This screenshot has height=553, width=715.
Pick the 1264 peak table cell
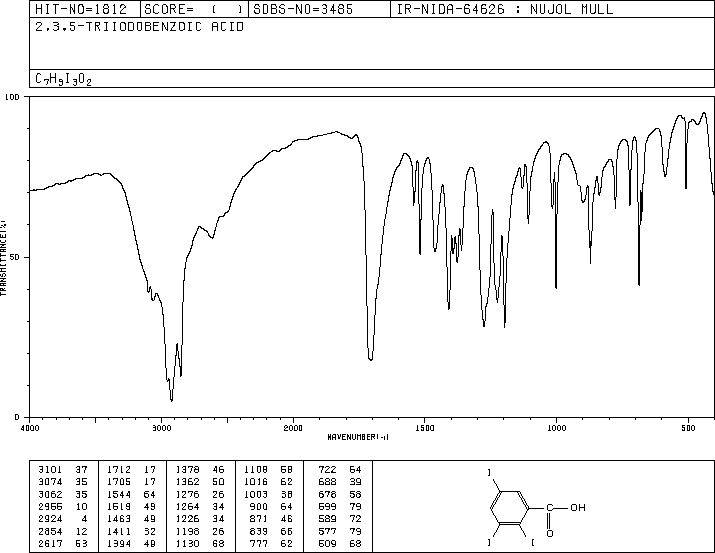pos(187,506)
